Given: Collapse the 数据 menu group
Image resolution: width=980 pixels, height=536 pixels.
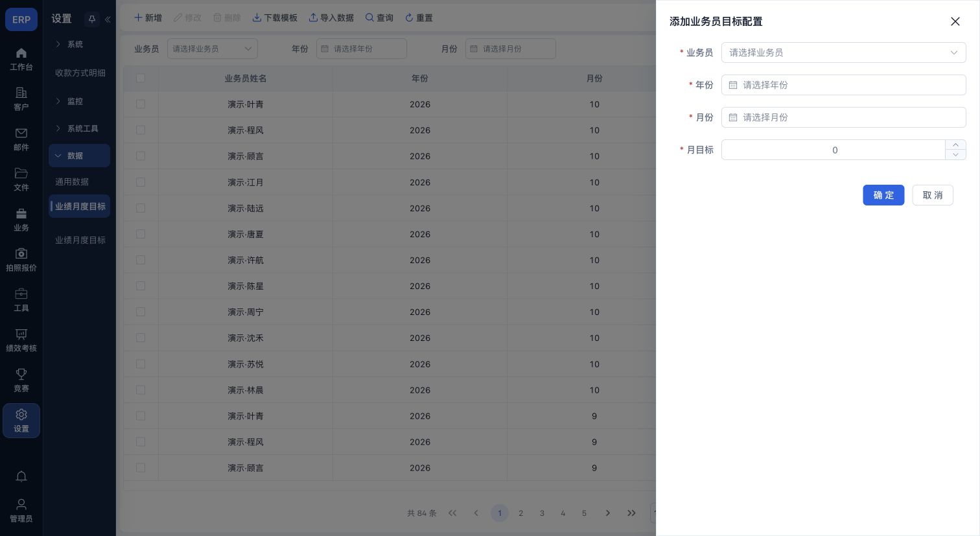Looking at the screenshot, I should coord(79,156).
